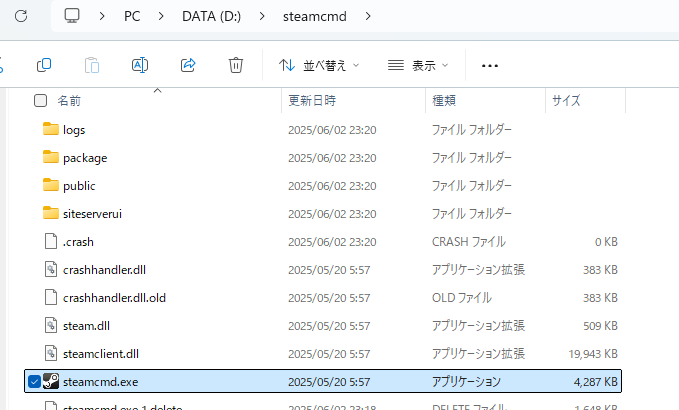Select the public folder name

(x=79, y=186)
